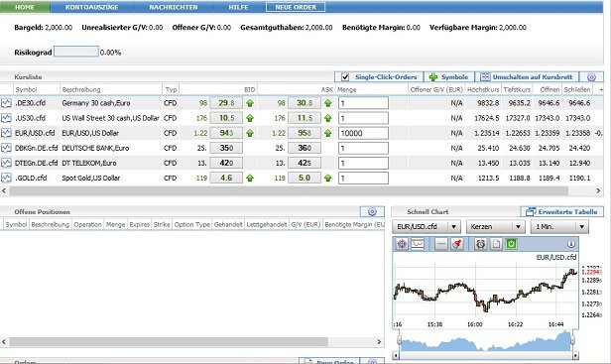
Task: Switch to the NACHRICHTEN tab
Action: click(x=174, y=7)
